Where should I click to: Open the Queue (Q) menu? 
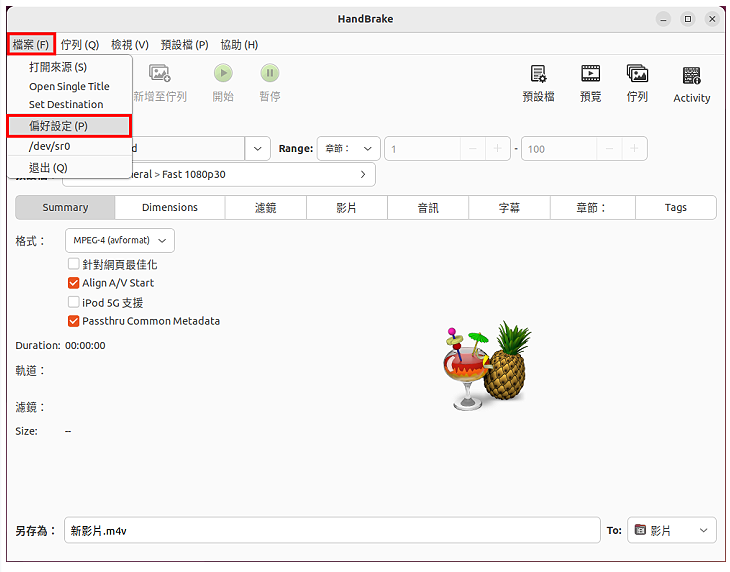[x=80, y=45]
